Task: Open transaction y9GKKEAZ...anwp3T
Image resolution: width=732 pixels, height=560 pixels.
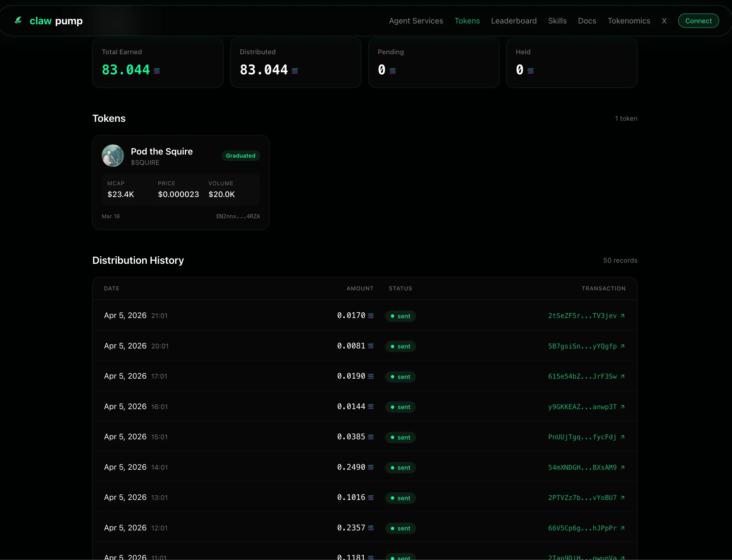Action: (582, 407)
